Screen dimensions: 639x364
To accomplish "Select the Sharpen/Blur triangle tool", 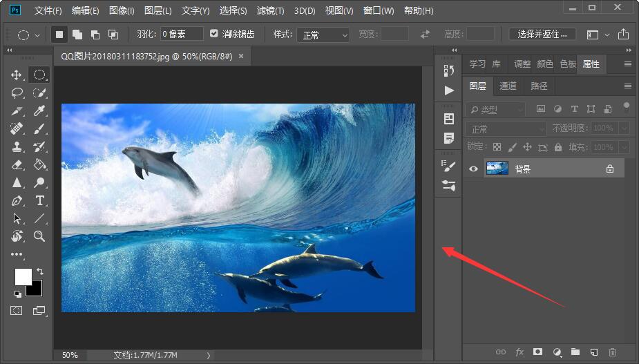I will click(17, 182).
